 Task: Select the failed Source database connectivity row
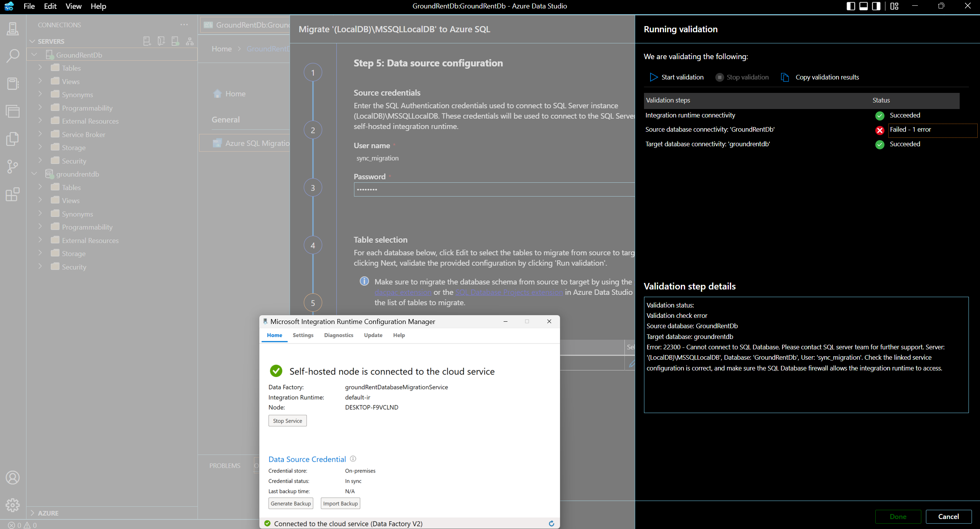[x=710, y=130]
